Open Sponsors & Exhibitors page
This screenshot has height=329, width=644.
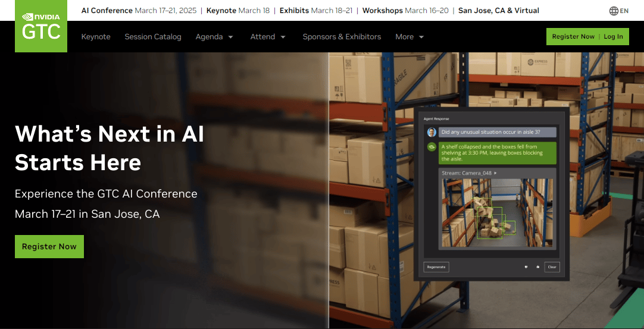pos(342,37)
